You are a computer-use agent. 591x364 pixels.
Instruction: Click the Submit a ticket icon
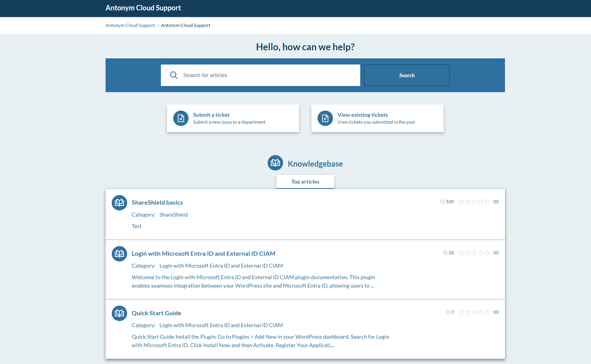pyautogui.click(x=181, y=118)
